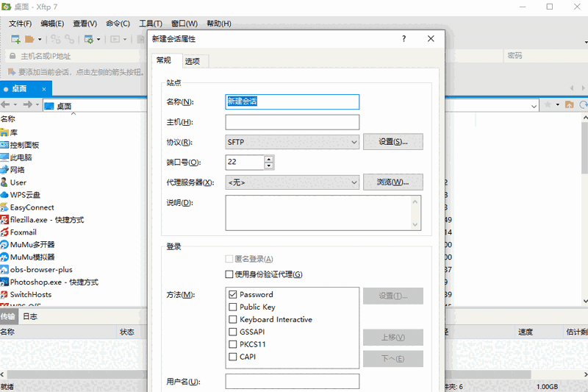Open the 命令(C) menu
588x392 pixels.
[118, 24]
